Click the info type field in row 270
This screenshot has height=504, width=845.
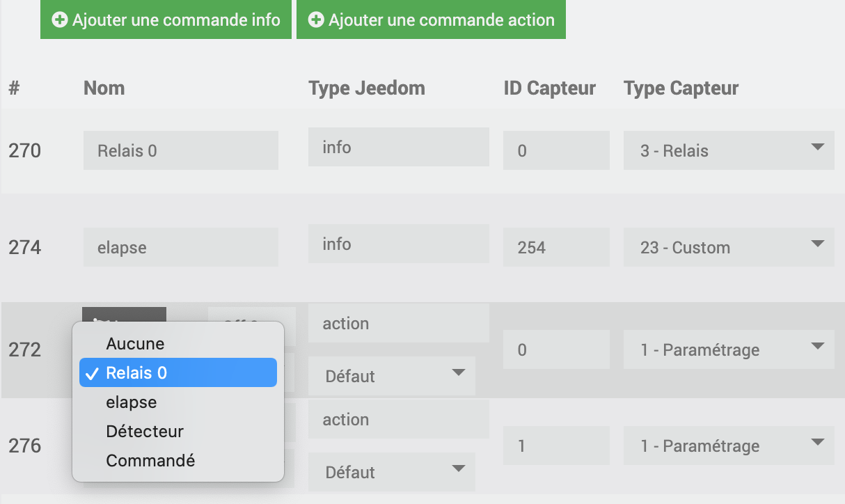[398, 147]
